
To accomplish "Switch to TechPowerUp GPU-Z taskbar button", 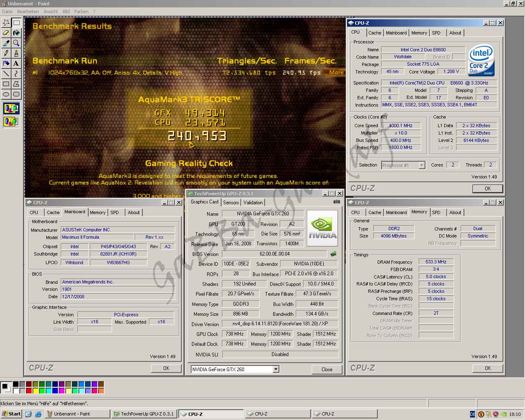I will click(x=144, y=414).
